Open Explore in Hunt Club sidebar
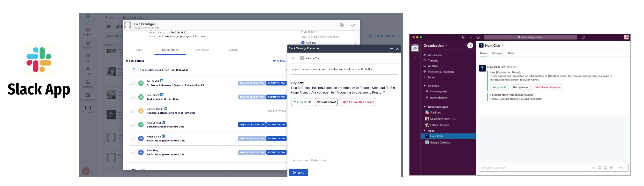Image resolution: width=644 pixels, height=186 pixels. (88, 44)
